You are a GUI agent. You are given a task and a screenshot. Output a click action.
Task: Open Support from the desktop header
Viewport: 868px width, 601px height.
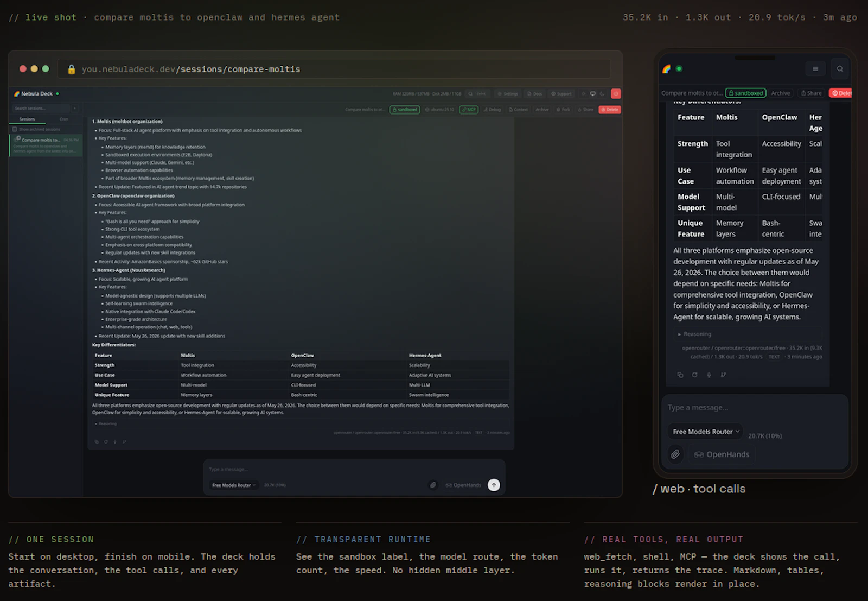[x=561, y=94]
